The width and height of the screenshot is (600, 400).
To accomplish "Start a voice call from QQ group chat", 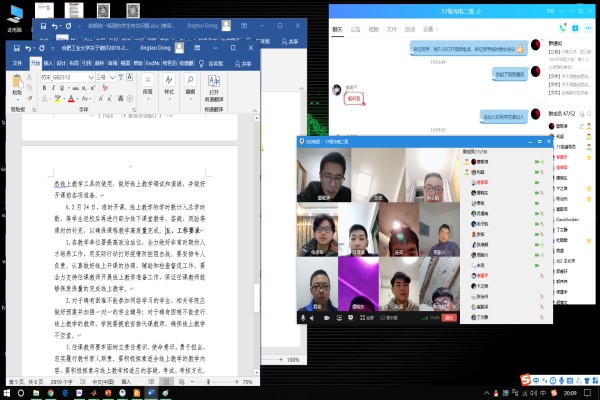I will point(562,28).
